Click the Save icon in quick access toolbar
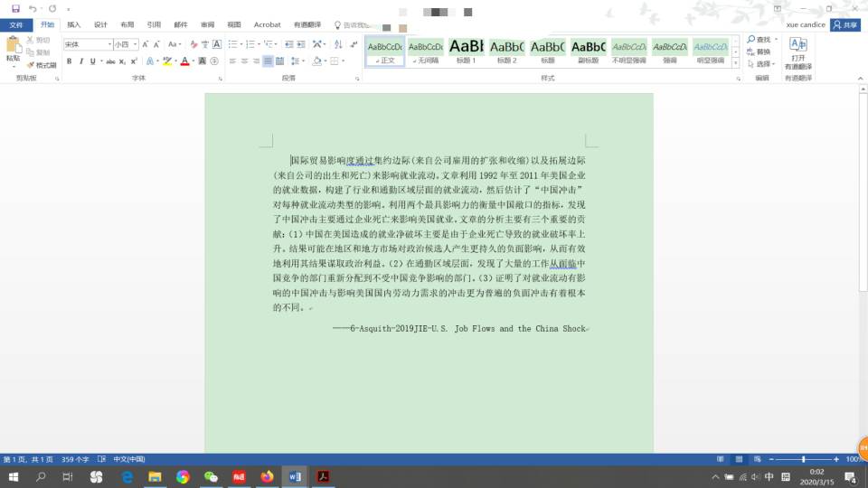The width and height of the screenshot is (868, 488). click(15, 8)
